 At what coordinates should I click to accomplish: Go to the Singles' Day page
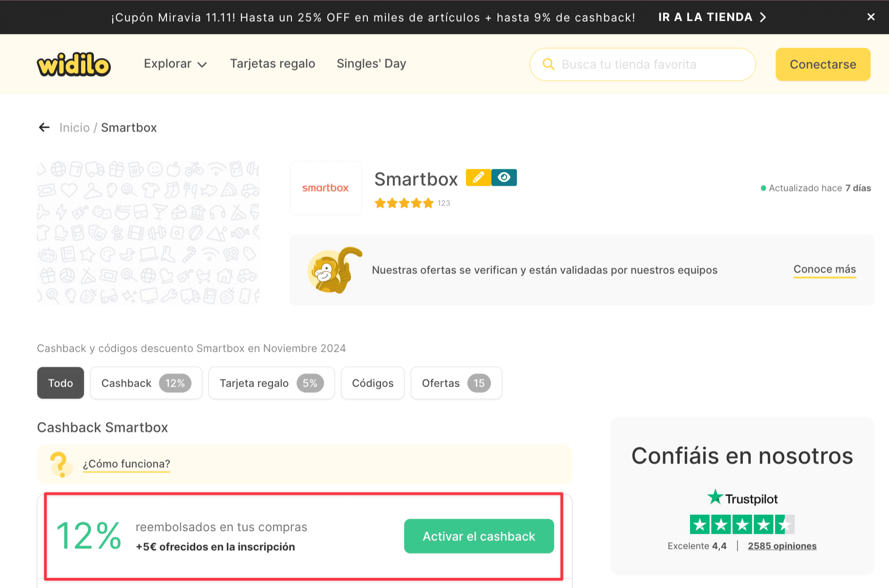point(371,64)
